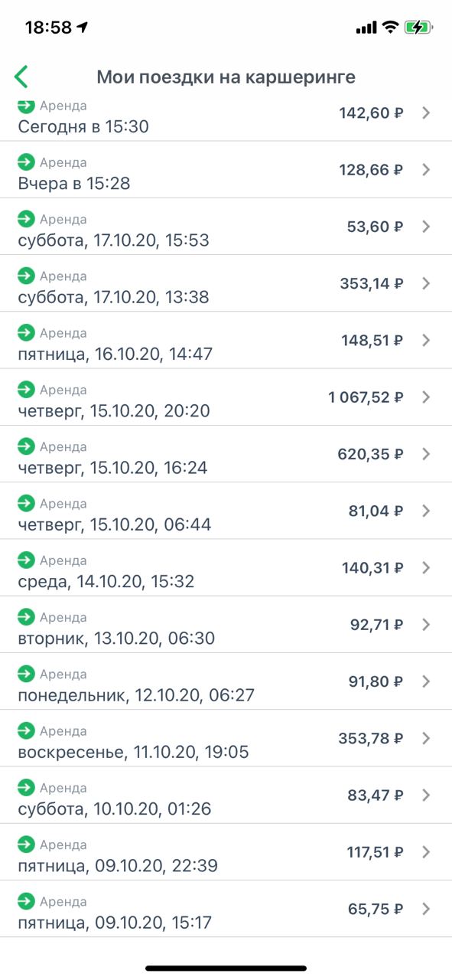Tap the rental icon for среда 14.10.20, 15:32

(x=27, y=560)
